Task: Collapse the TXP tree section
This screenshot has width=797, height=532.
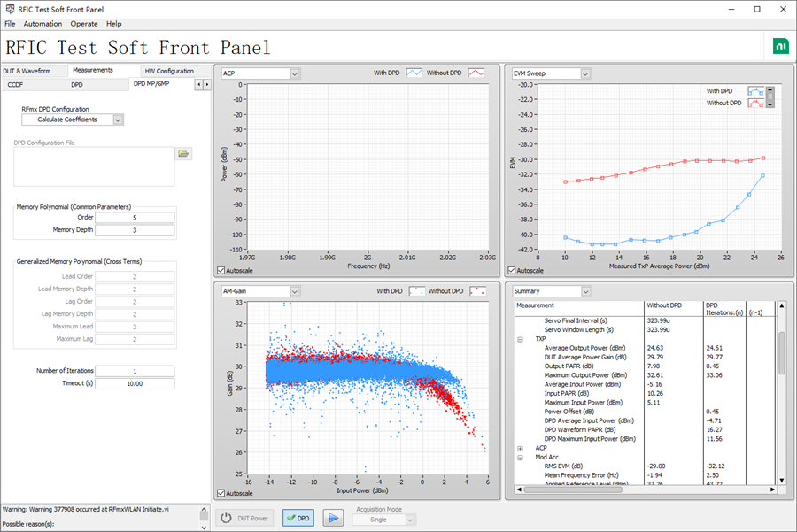Action: pos(520,339)
